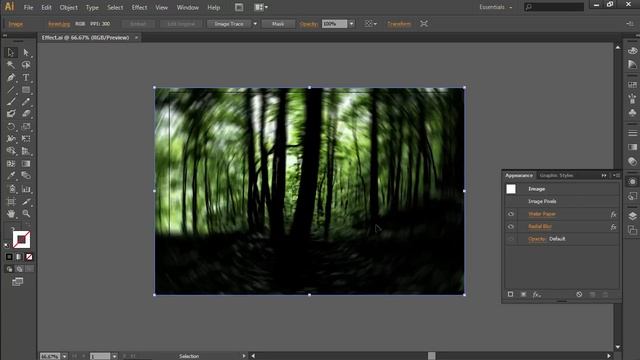Image resolution: width=640 pixels, height=360 pixels.
Task: Select the Mesh tool
Action: pyautogui.click(x=11, y=164)
